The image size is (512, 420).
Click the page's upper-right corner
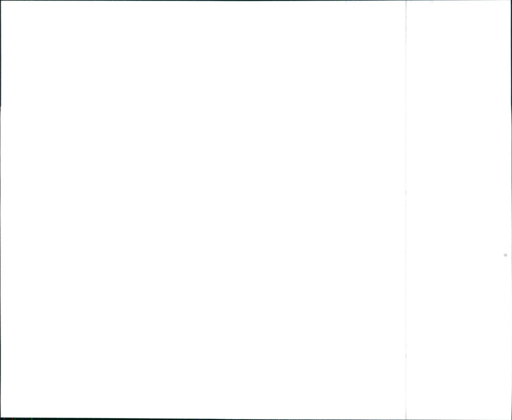click(511, 0)
